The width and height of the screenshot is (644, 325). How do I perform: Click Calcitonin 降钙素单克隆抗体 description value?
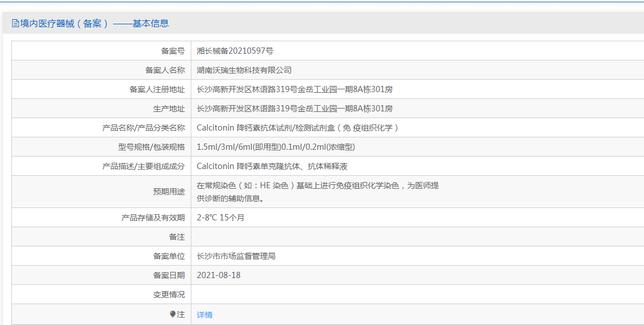pos(272,166)
